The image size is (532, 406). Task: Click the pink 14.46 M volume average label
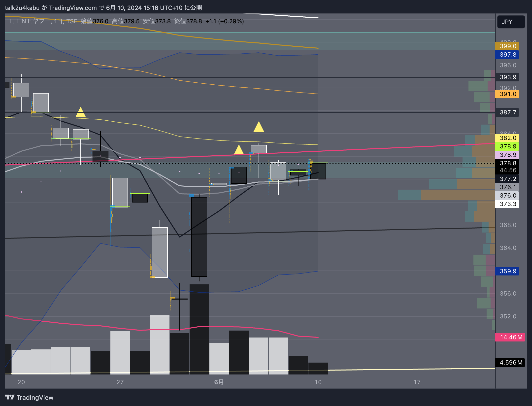tap(510, 337)
